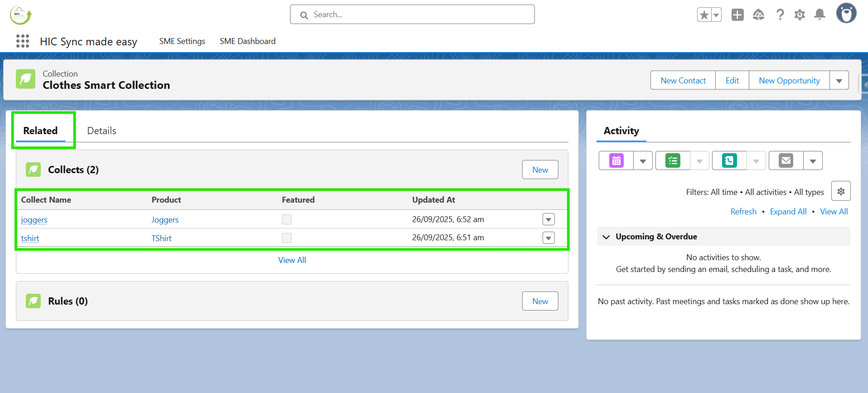This screenshot has width=868, height=393.
Task: Click the 26/09/2025, 6:51 am cell
Action: (x=448, y=238)
